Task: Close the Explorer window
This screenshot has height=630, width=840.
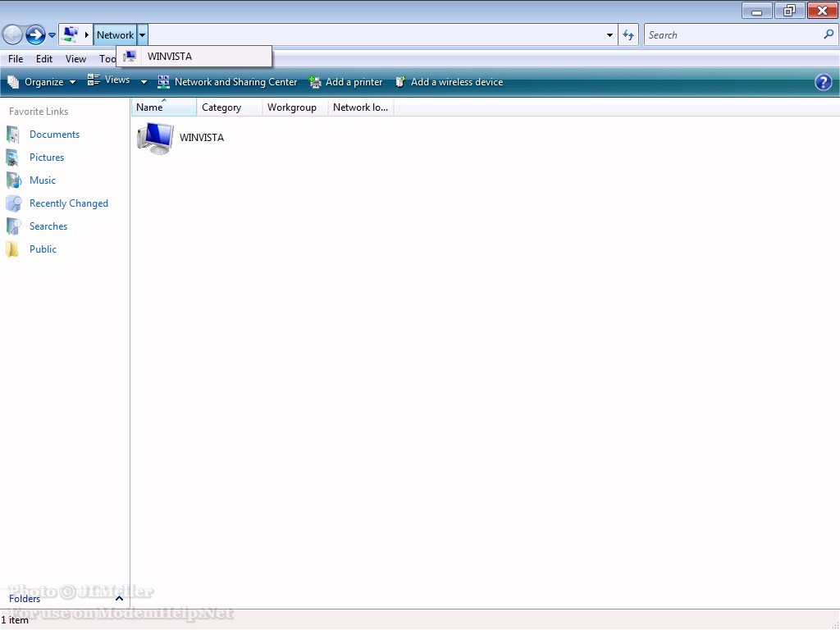Action: click(822, 10)
